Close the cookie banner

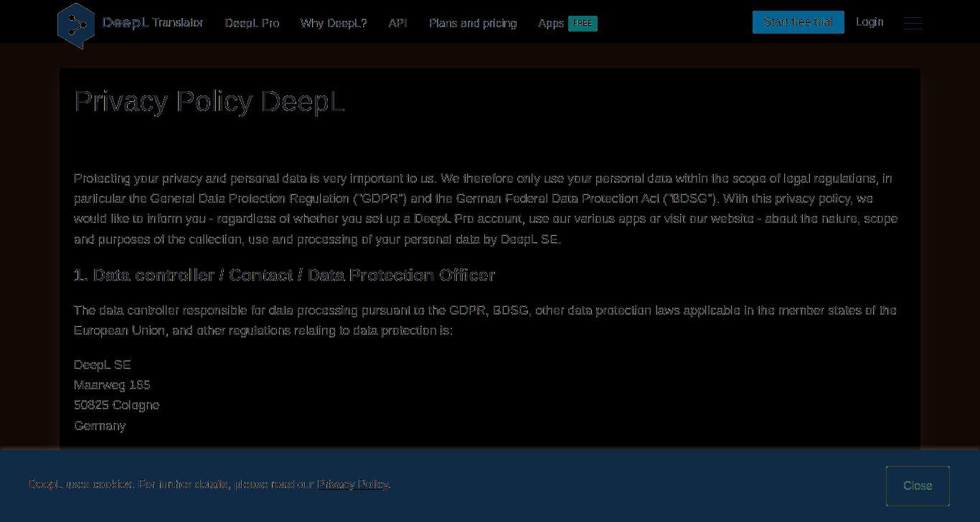[x=918, y=486]
